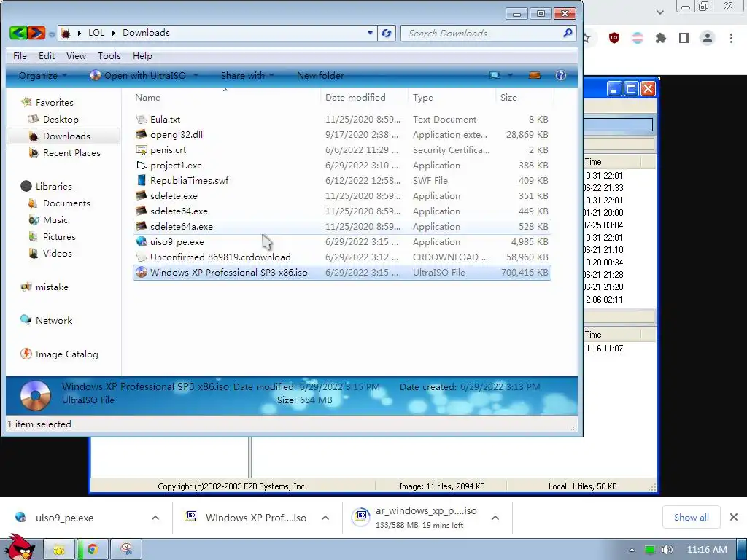The width and height of the screenshot is (747, 560).
Task: Open Explorer help question mark icon
Action: click(561, 75)
